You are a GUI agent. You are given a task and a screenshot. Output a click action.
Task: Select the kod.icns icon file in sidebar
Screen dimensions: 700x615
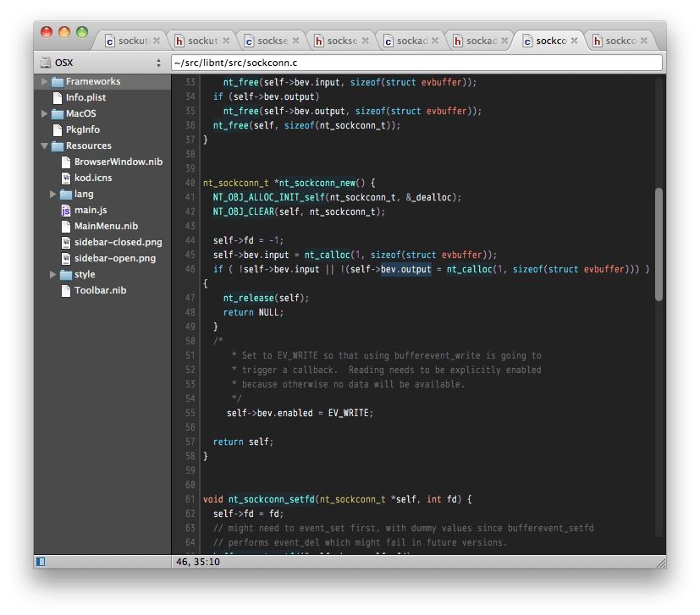[66, 178]
